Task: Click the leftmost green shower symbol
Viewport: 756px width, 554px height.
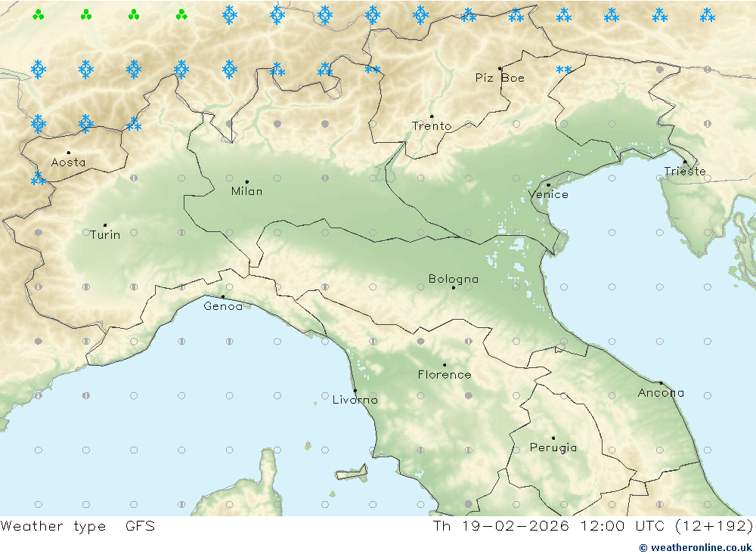Action: coord(39,15)
